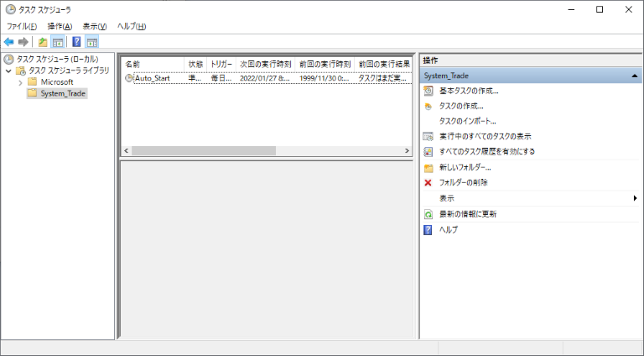Collapse the タスク スケジューラ ライブラリ node

8,71
